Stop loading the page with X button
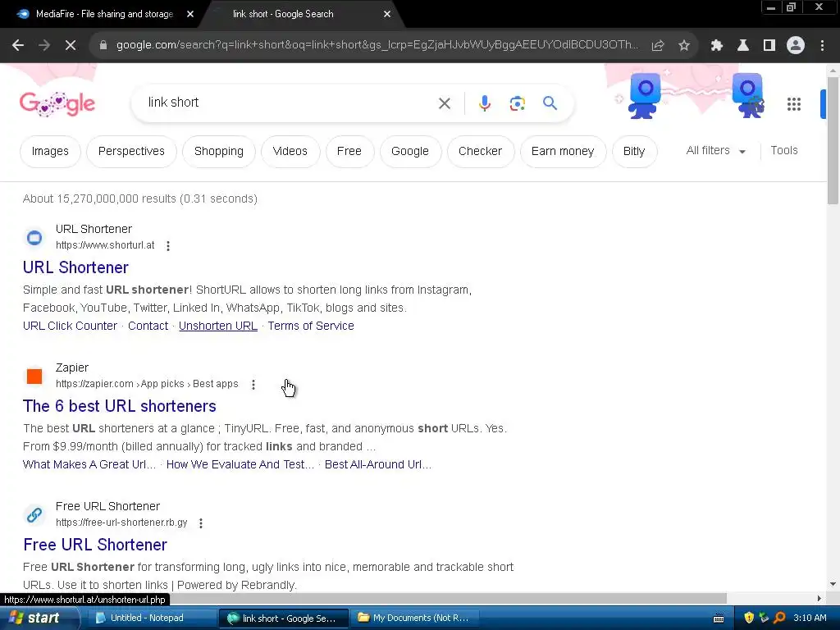The height and width of the screenshot is (630, 840). 71,46
